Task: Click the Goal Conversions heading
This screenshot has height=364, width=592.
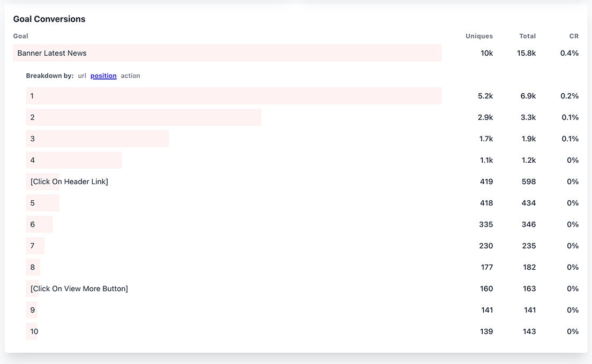Action: pyautogui.click(x=49, y=19)
